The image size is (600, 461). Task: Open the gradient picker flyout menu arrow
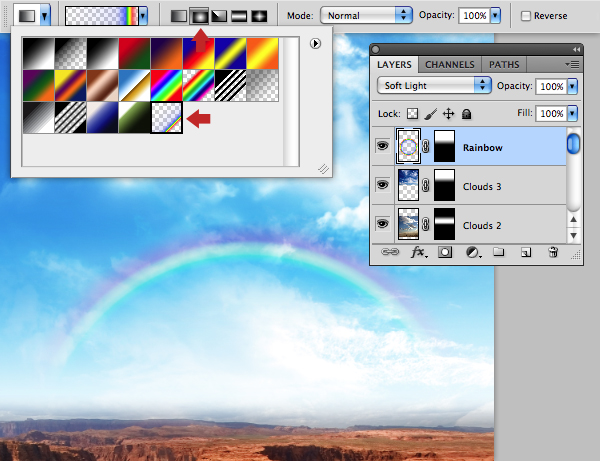(315, 44)
